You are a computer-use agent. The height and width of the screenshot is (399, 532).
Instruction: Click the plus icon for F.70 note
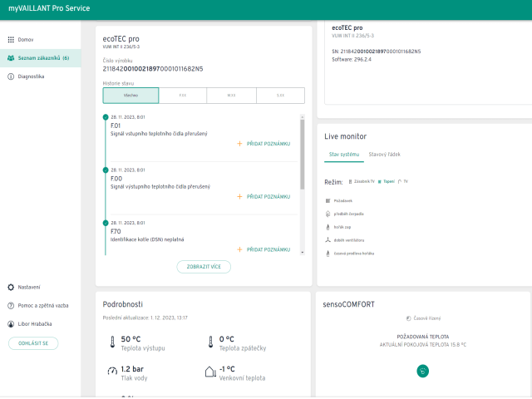click(x=239, y=249)
